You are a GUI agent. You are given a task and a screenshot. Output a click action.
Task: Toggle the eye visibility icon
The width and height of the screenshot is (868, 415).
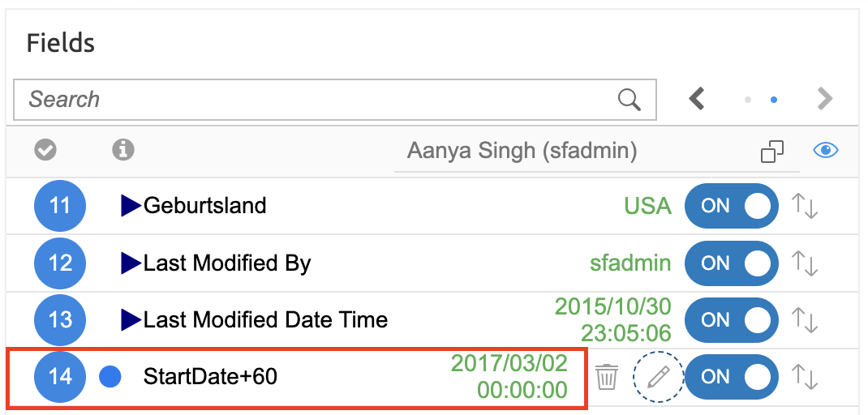[x=825, y=151]
